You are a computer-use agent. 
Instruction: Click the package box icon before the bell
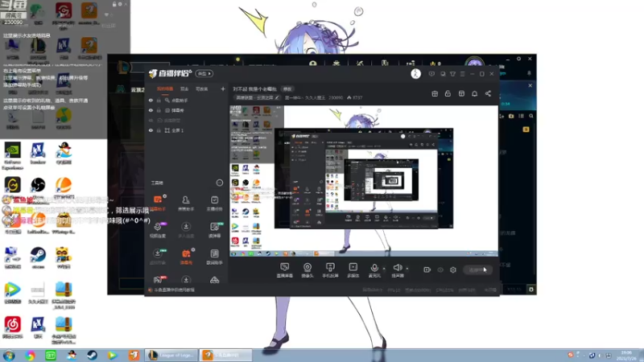(x=461, y=93)
